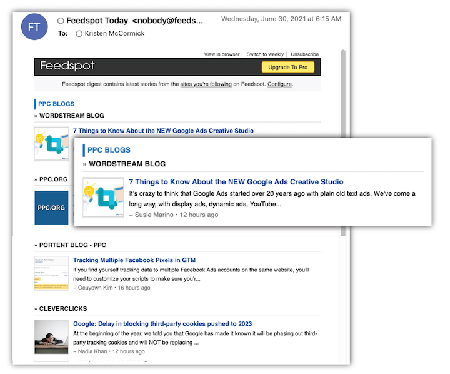Open Tracking Multiple Facebook Pixels in GTM
The height and width of the screenshot is (374, 450).
pyautogui.click(x=134, y=260)
